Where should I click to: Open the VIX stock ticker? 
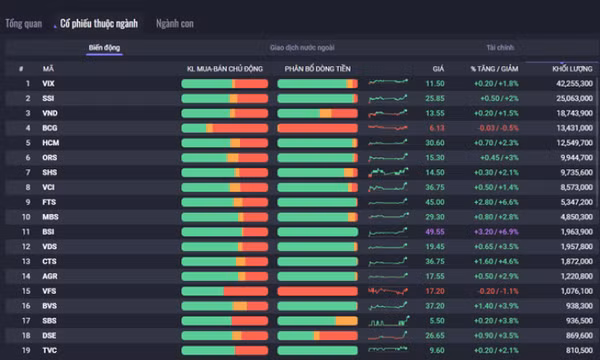click(x=48, y=83)
